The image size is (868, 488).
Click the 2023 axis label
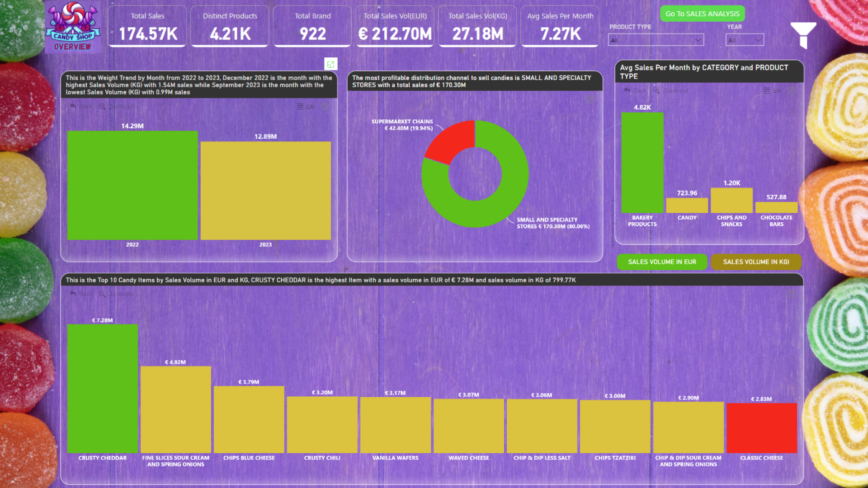pyautogui.click(x=266, y=244)
